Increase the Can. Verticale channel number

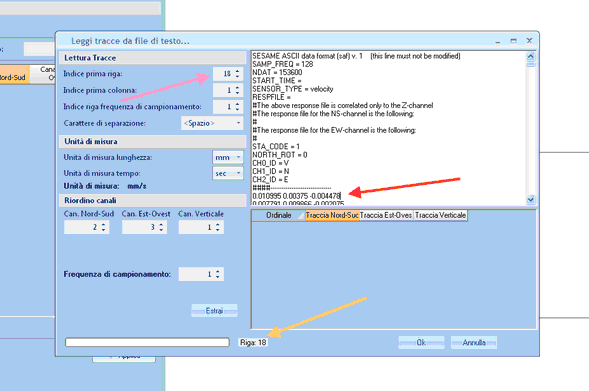point(217,225)
